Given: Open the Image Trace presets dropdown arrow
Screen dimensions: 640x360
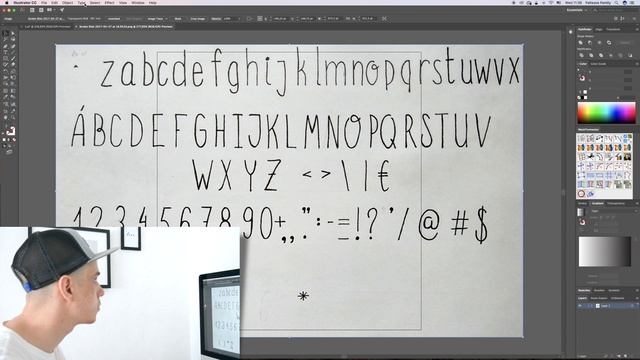Looking at the screenshot, I should tap(166, 19).
